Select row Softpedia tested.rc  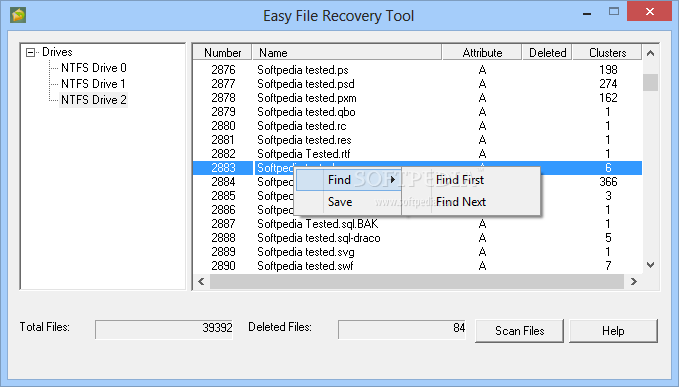coord(417,126)
